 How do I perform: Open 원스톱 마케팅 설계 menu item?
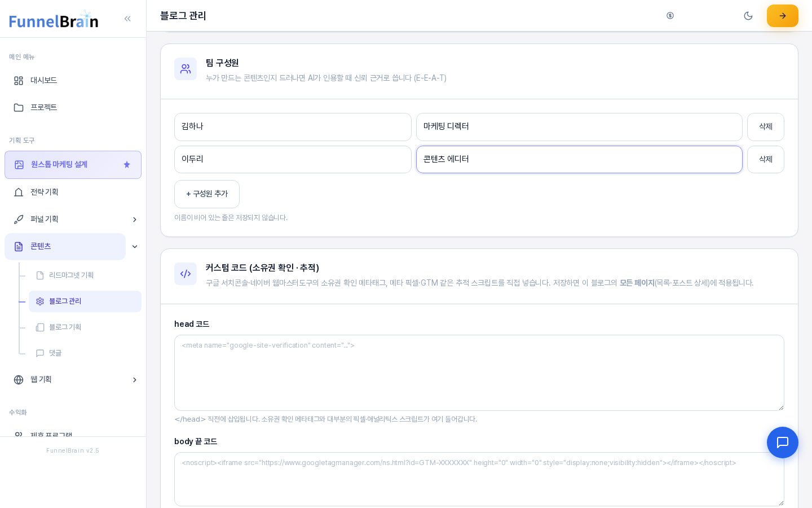click(x=73, y=165)
